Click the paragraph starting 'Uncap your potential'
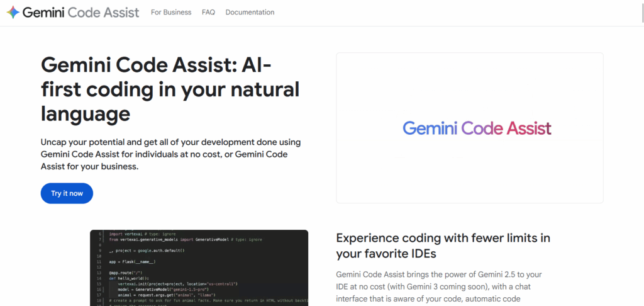This screenshot has height=306, width=644. point(171,155)
